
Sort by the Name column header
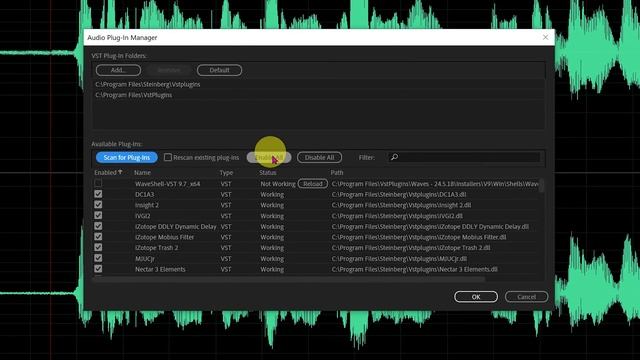pyautogui.click(x=142, y=173)
